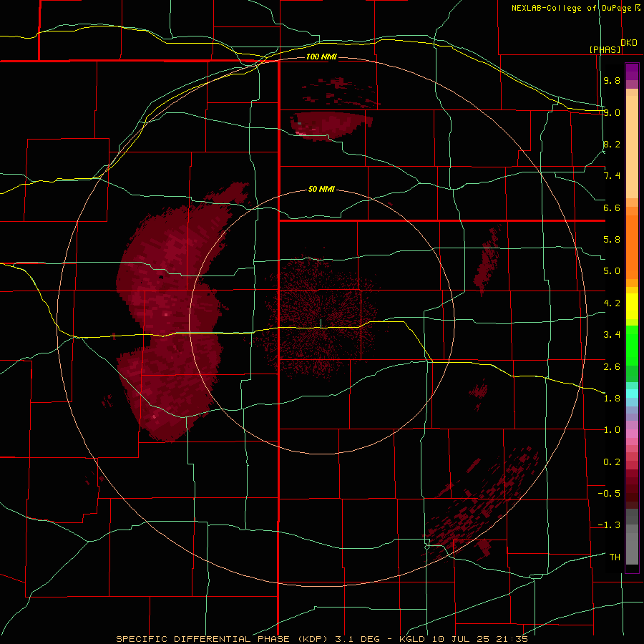
Task: Pick the cyan segment of the color bar
Action: pyautogui.click(x=632, y=393)
